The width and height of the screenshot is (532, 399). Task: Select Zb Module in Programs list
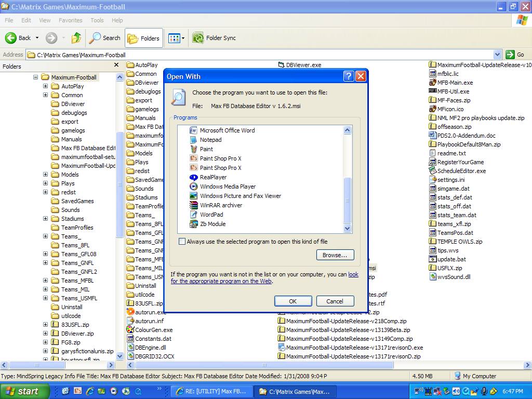[208, 224]
